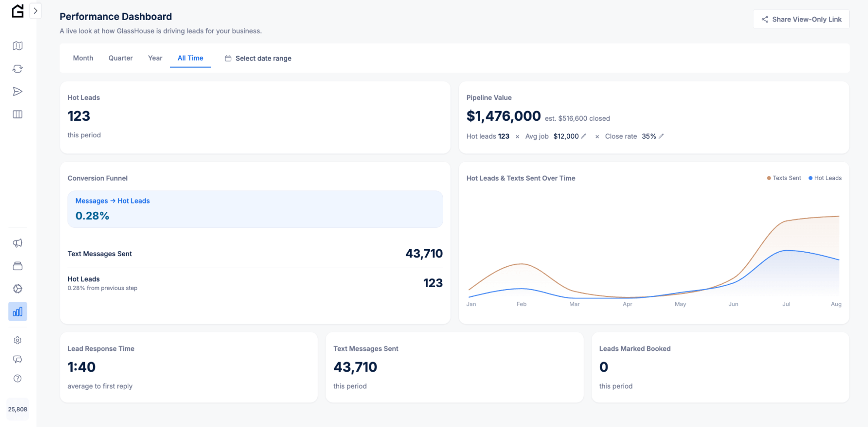The image size is (868, 427).
Task: Switch to the Quarter tab
Action: pos(121,58)
